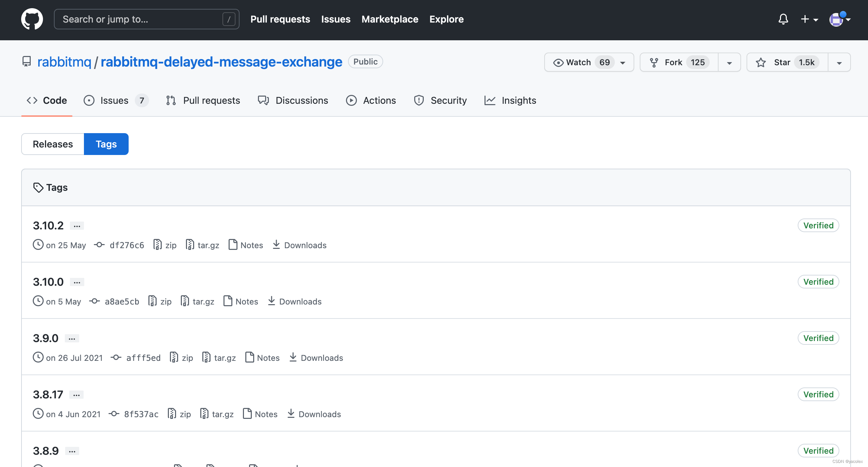Download tar.gz for tag 3.8.17
The width and height of the screenshot is (868, 467).
[217, 414]
